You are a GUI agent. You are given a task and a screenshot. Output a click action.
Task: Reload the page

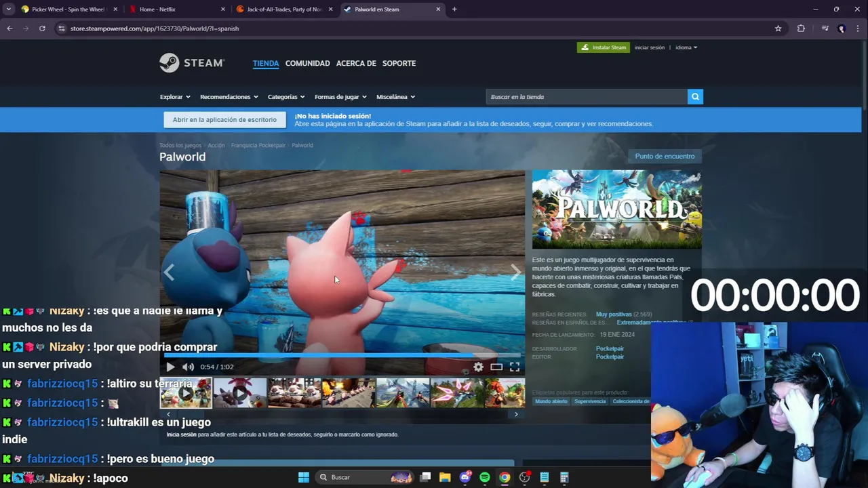(x=42, y=28)
